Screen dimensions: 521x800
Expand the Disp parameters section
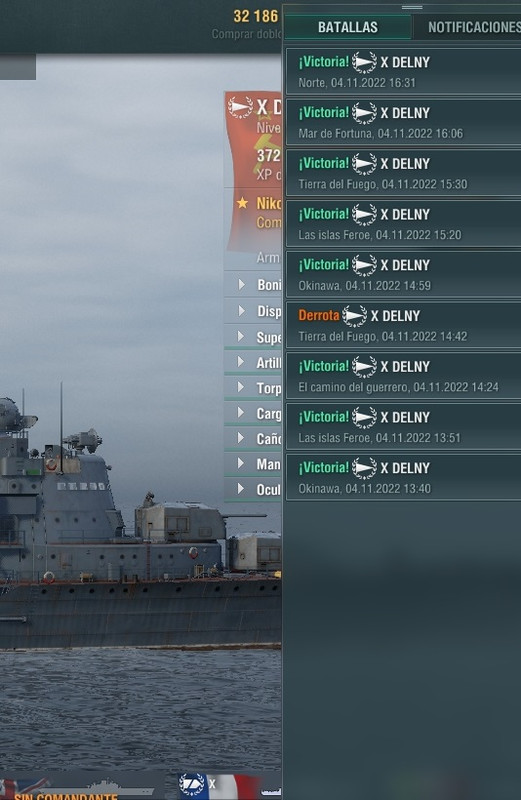pyautogui.click(x=241, y=310)
